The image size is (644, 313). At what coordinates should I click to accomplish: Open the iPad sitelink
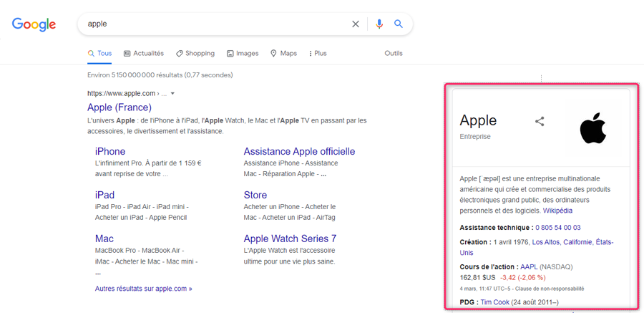click(104, 195)
